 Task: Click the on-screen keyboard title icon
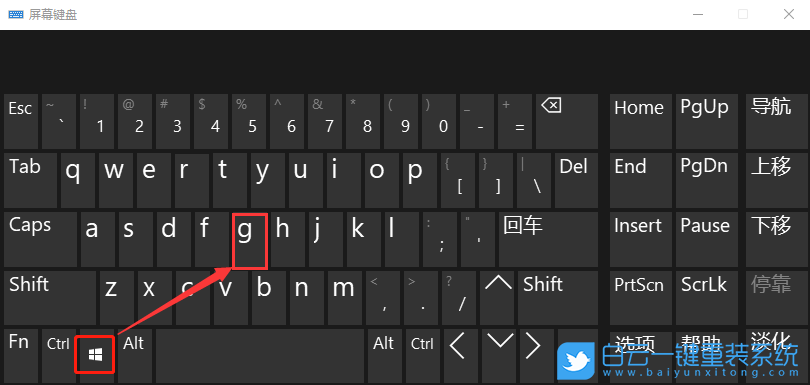pos(15,14)
